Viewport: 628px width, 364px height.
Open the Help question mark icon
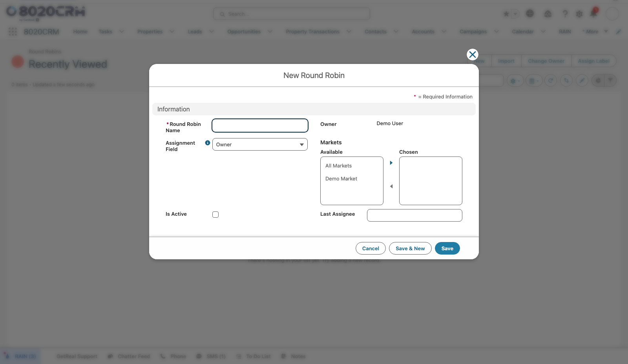click(565, 14)
